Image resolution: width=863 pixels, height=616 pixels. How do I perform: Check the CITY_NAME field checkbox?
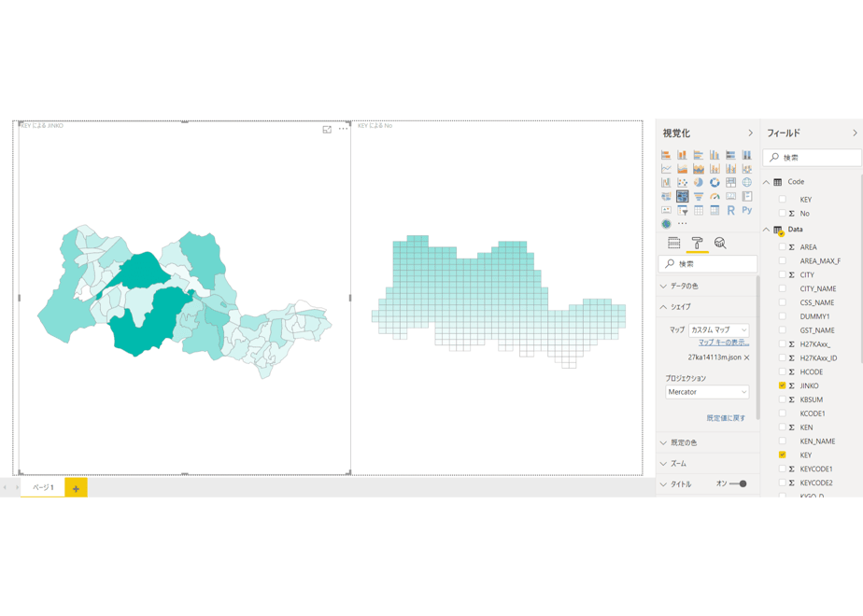pos(782,288)
